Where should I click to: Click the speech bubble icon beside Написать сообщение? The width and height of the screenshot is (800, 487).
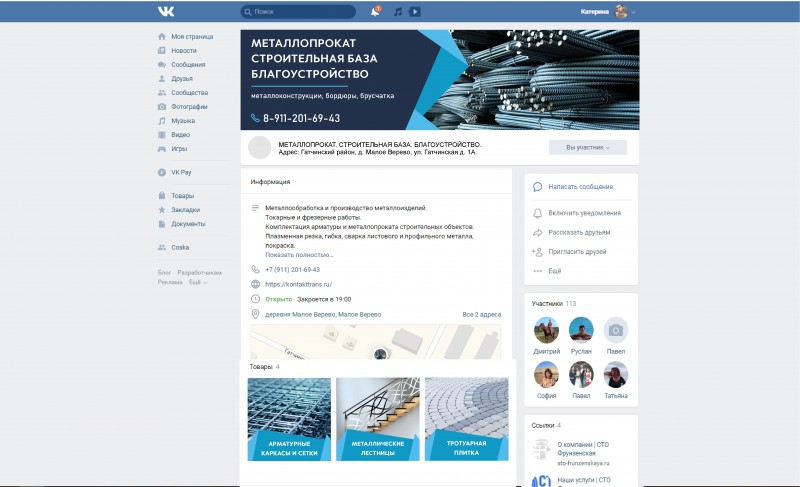[x=537, y=187]
